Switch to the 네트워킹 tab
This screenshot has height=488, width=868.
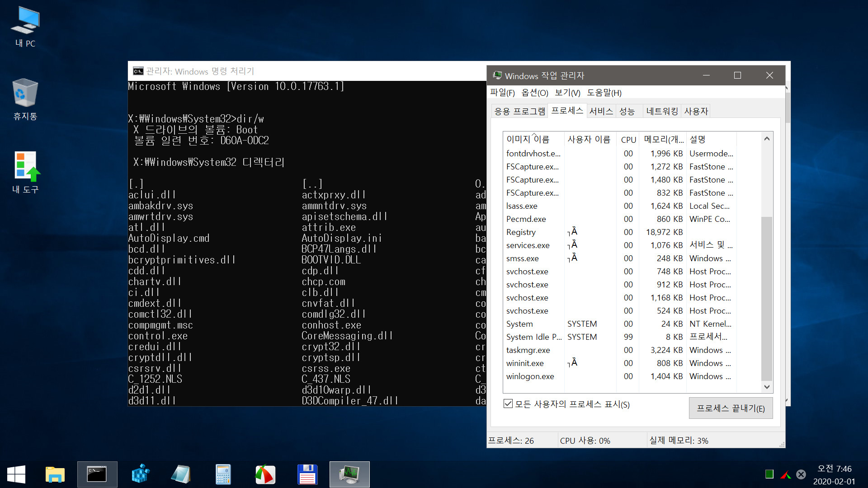[x=662, y=111]
